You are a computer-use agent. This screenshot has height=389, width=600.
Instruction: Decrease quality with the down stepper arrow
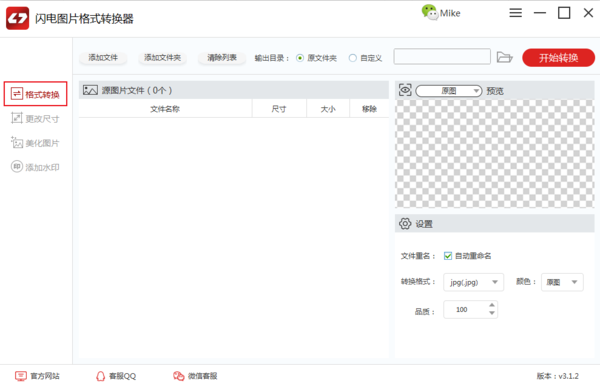492,313
